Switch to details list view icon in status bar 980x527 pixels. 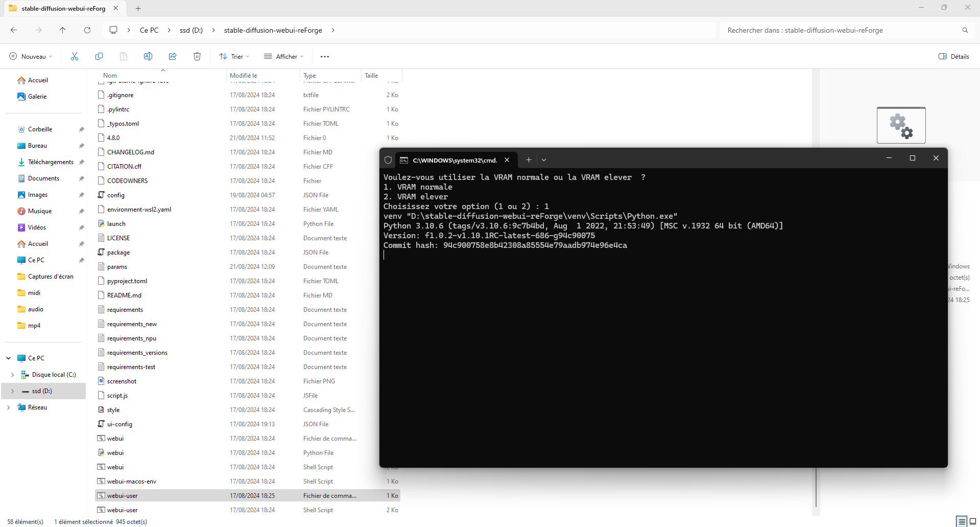coord(962,521)
